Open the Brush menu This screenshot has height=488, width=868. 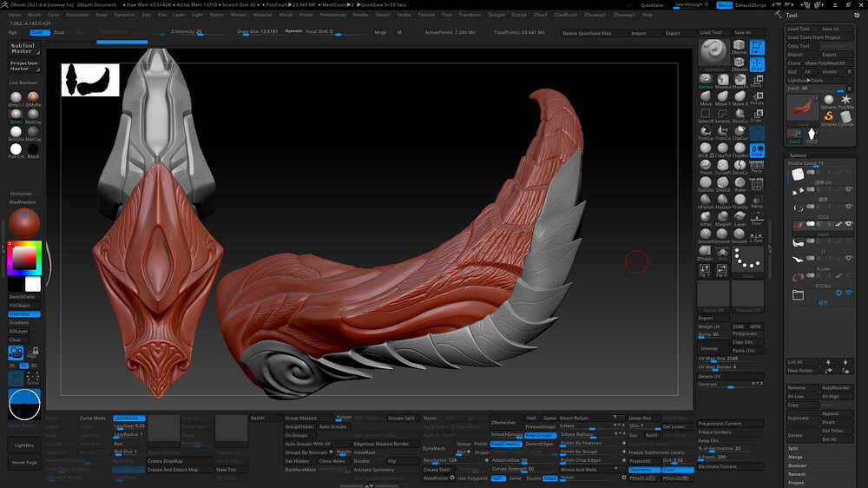coord(34,15)
